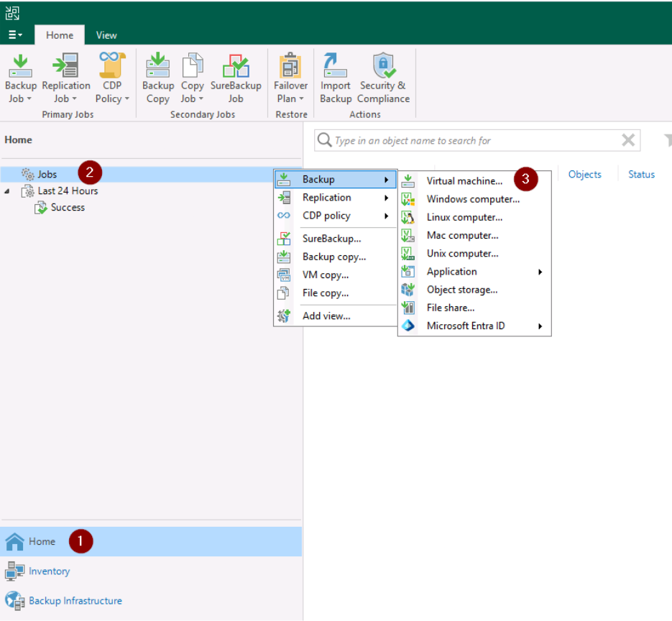Click the CDP policy infinity icon in menu
672x621 pixels.
(x=284, y=216)
